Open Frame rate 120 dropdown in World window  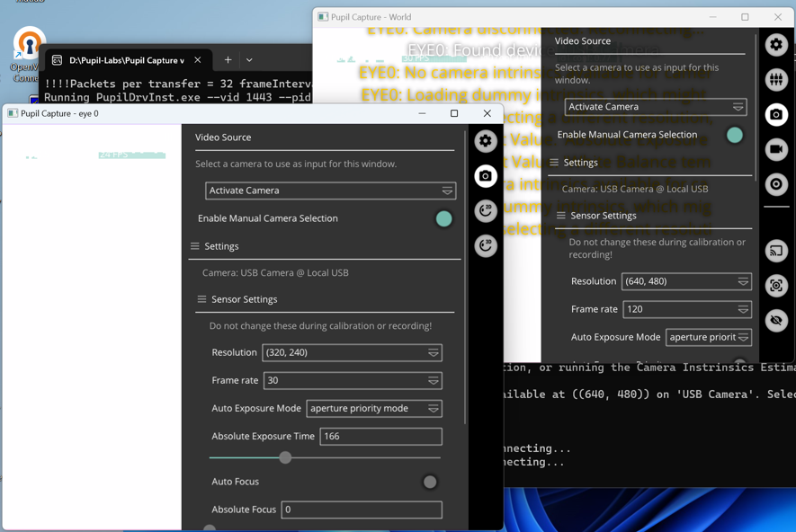tap(687, 309)
